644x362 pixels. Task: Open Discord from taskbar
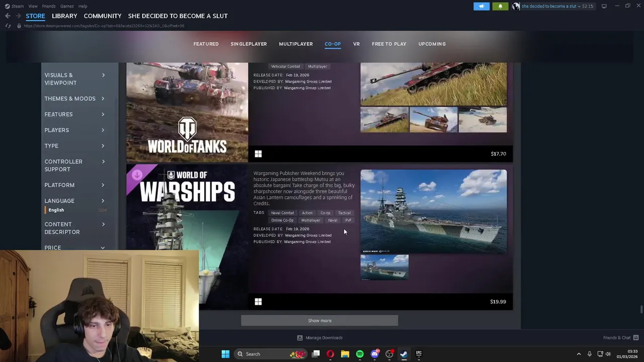point(374,354)
